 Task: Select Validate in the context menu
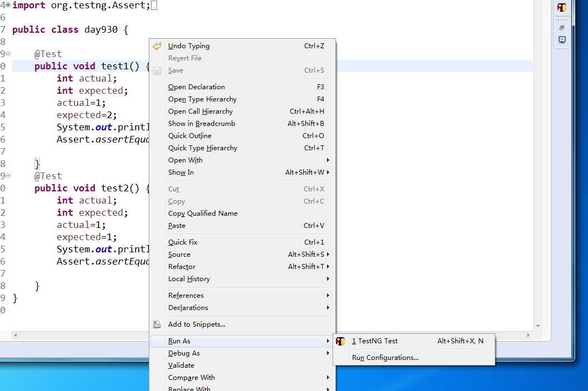(x=242, y=365)
